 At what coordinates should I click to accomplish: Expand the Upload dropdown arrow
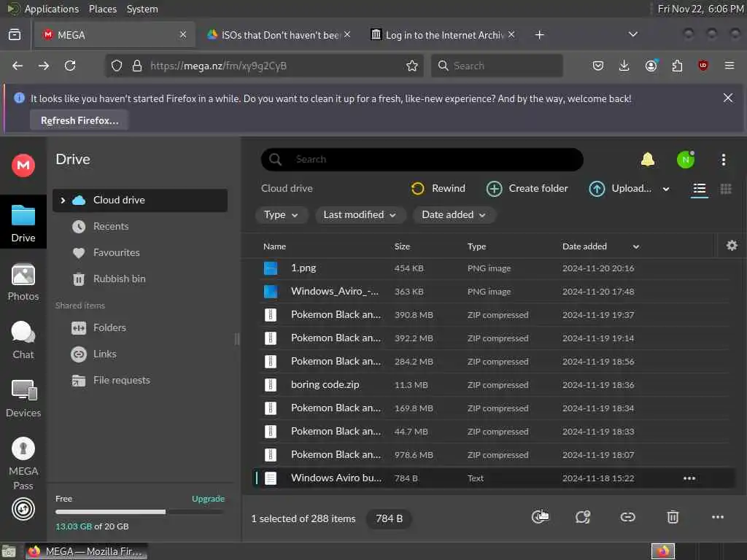tap(666, 189)
